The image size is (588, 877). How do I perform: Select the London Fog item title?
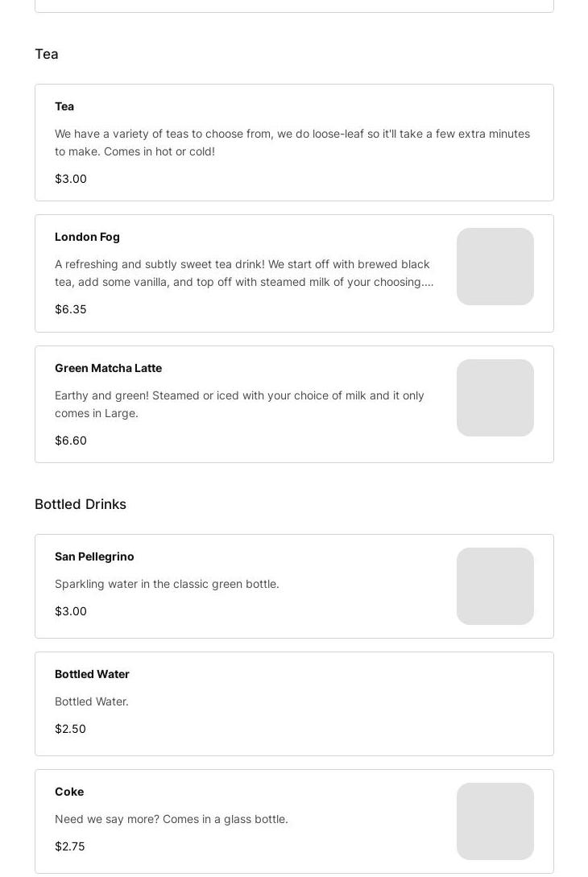point(87,237)
